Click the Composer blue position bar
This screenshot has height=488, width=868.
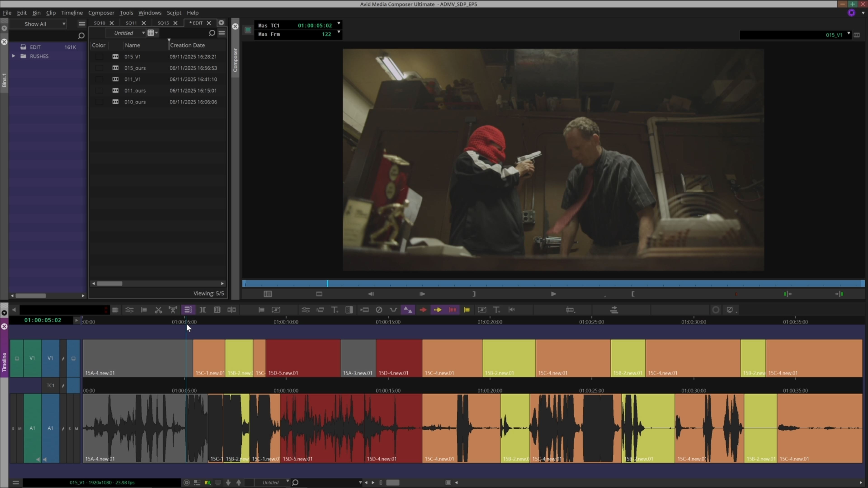tap(553, 284)
